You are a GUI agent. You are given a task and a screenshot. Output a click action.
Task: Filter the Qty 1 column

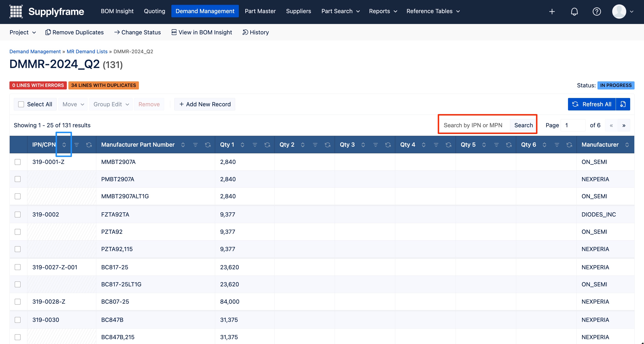click(255, 145)
